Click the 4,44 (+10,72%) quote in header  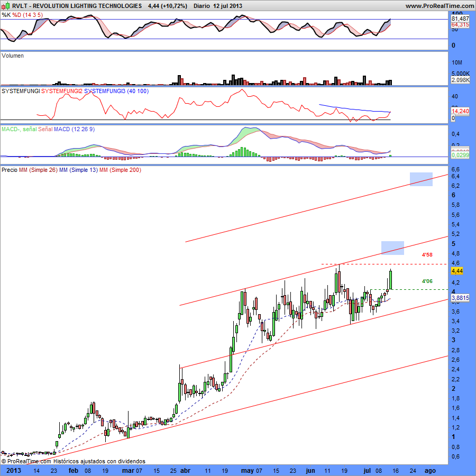(168, 6)
